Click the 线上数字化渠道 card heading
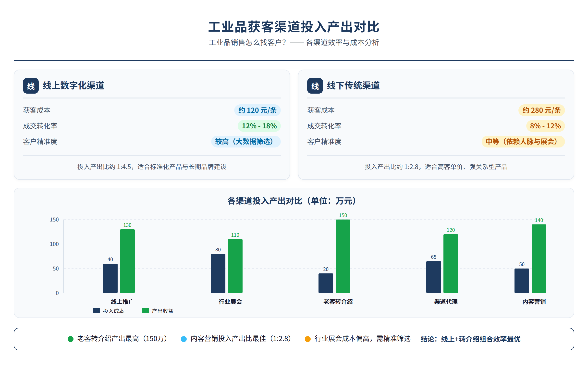Image resolution: width=588 pixels, height=392 pixels. (x=73, y=86)
